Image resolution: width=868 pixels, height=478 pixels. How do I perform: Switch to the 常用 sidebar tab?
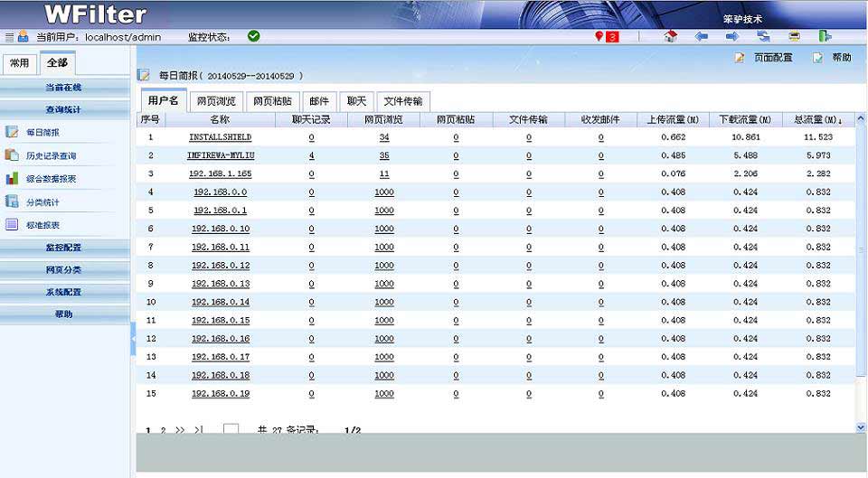click(19, 63)
